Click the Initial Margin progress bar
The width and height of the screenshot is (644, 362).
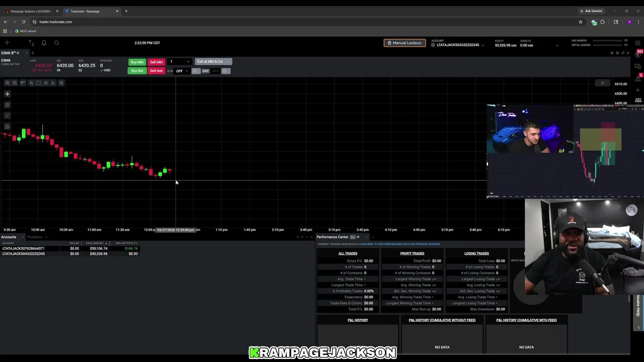coord(608,45)
